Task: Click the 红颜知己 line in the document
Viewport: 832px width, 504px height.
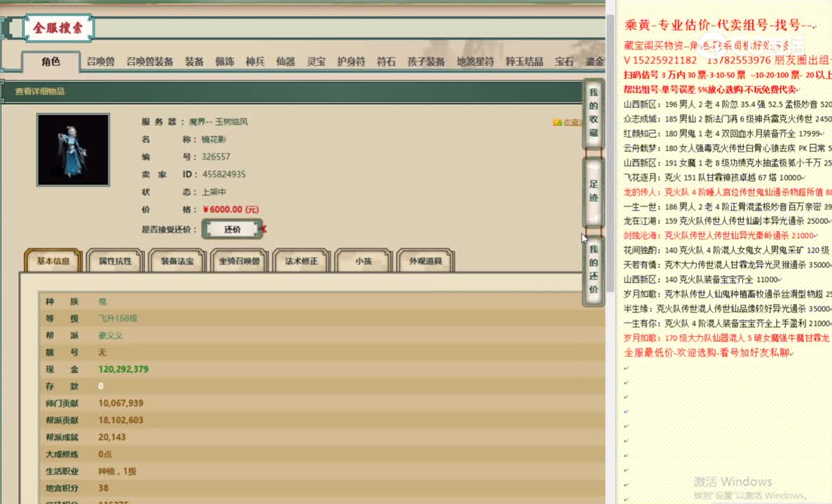Action: point(724,134)
